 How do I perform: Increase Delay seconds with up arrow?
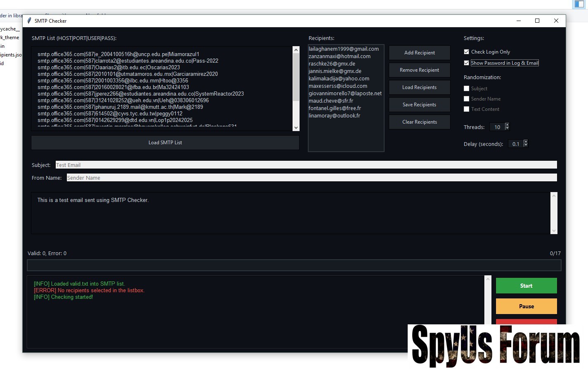tap(525, 142)
